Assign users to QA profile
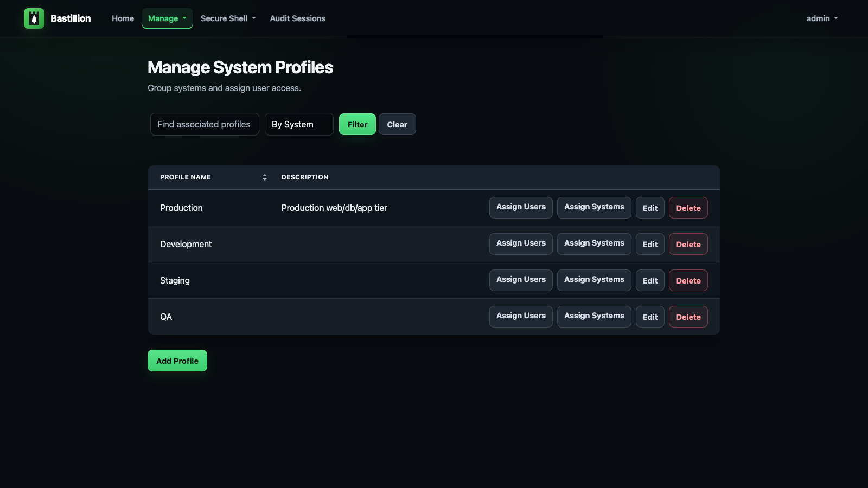Screen dimensions: 868x488 pyautogui.click(x=521, y=317)
